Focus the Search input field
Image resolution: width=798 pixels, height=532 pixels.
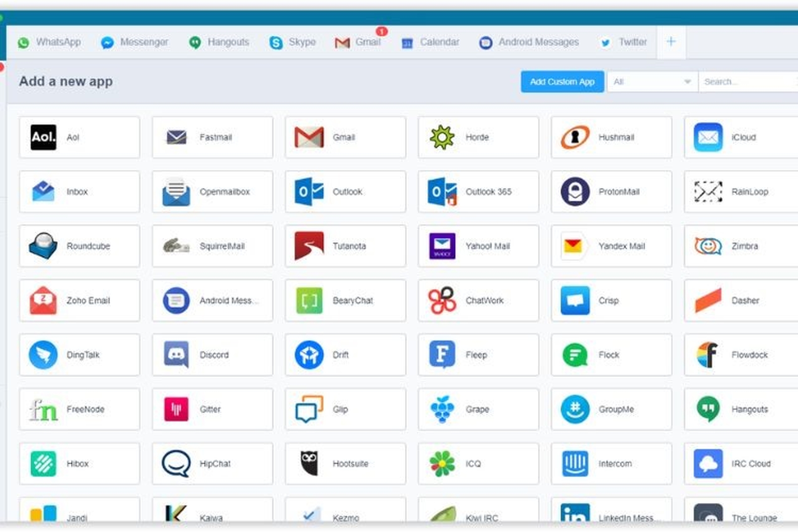[748, 81]
